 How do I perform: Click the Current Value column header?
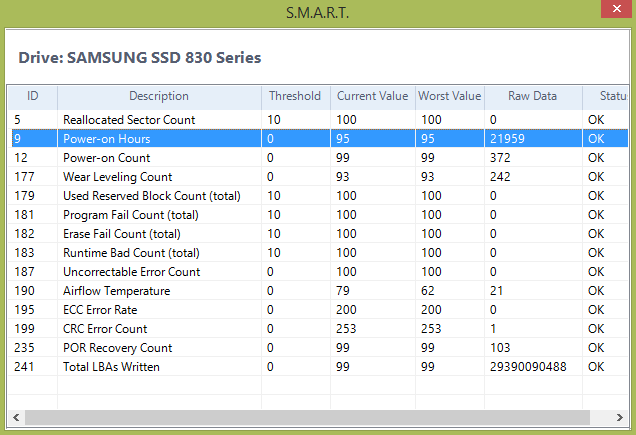372,96
